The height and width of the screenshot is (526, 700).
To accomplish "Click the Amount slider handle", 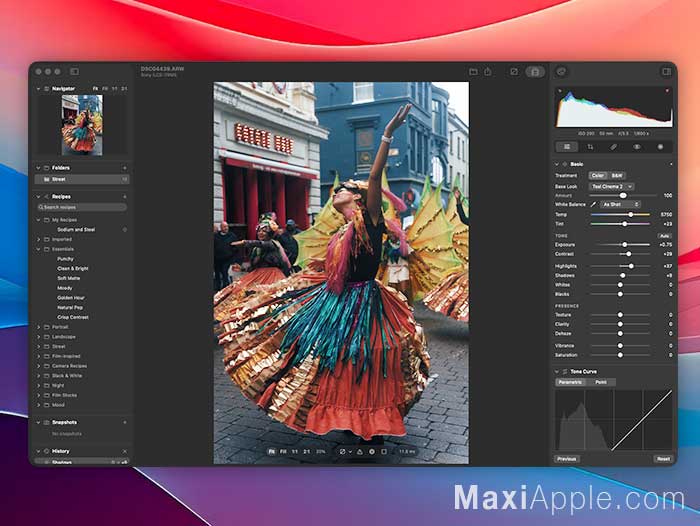I will pyautogui.click(x=623, y=196).
